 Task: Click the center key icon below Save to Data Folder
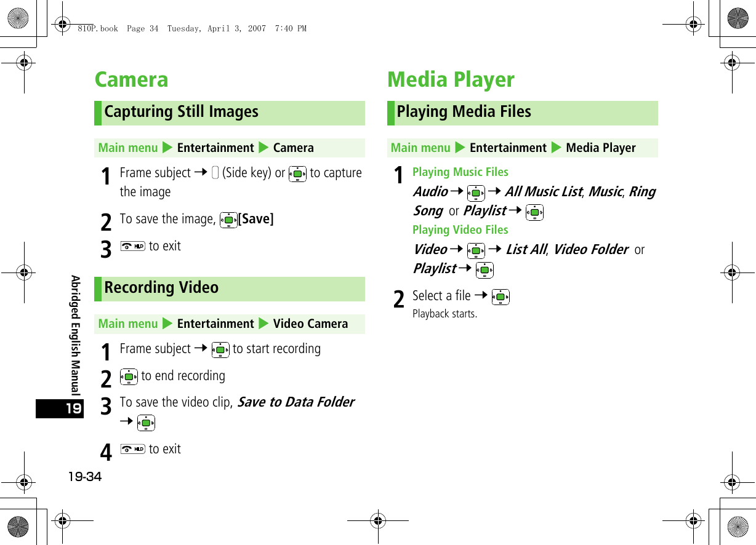146,423
